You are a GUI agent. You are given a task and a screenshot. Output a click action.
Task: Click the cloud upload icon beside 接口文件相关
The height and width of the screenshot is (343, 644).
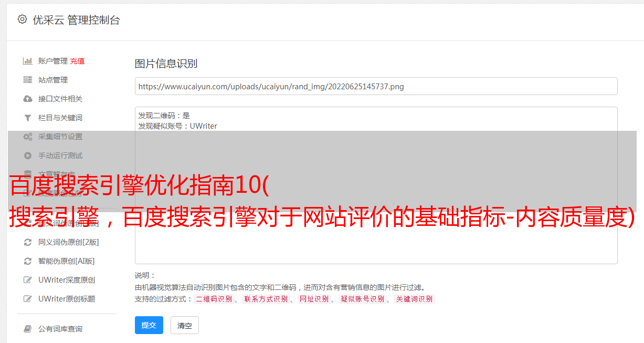click(28, 99)
